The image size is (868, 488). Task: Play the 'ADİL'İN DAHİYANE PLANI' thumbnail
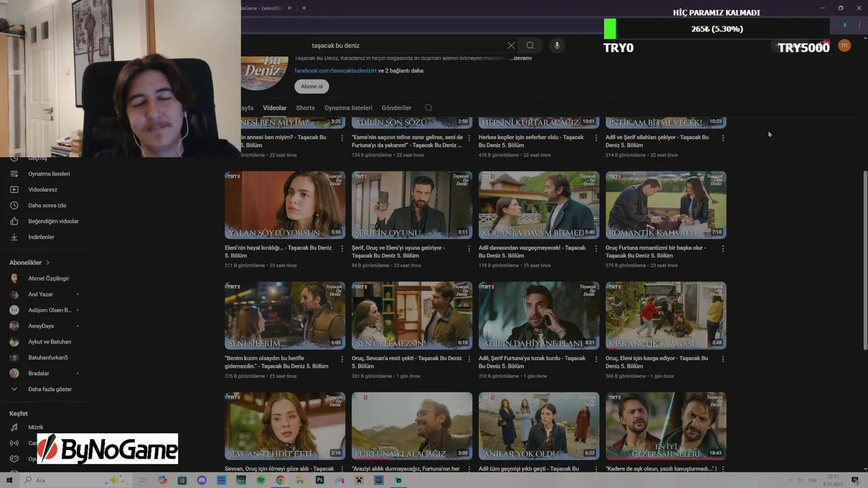click(539, 316)
